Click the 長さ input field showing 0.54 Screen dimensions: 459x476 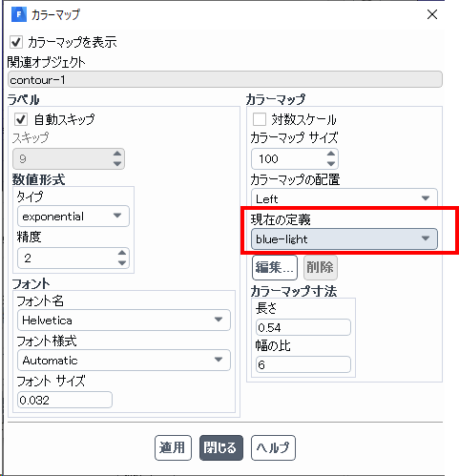tap(303, 327)
